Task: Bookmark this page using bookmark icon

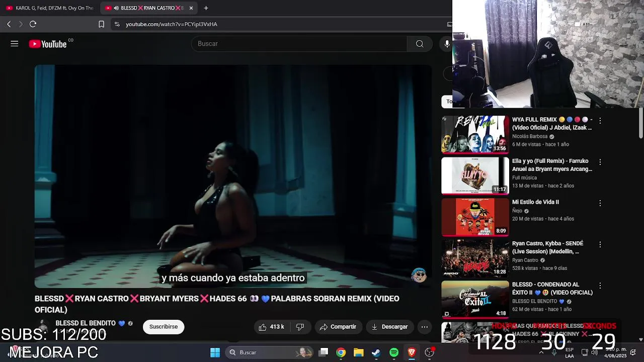Action: click(101, 24)
